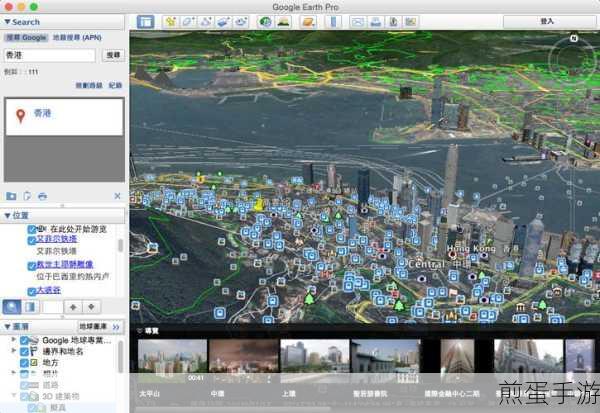The width and height of the screenshot is (600, 413).
Task: Uncheck the 大峡谷 checkbox
Action: pos(32,291)
